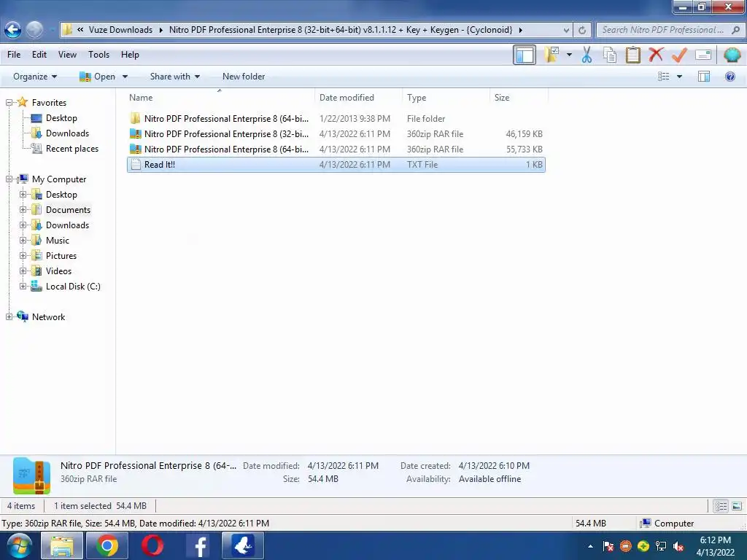
Task: Open the Edit menu
Action: 39,55
